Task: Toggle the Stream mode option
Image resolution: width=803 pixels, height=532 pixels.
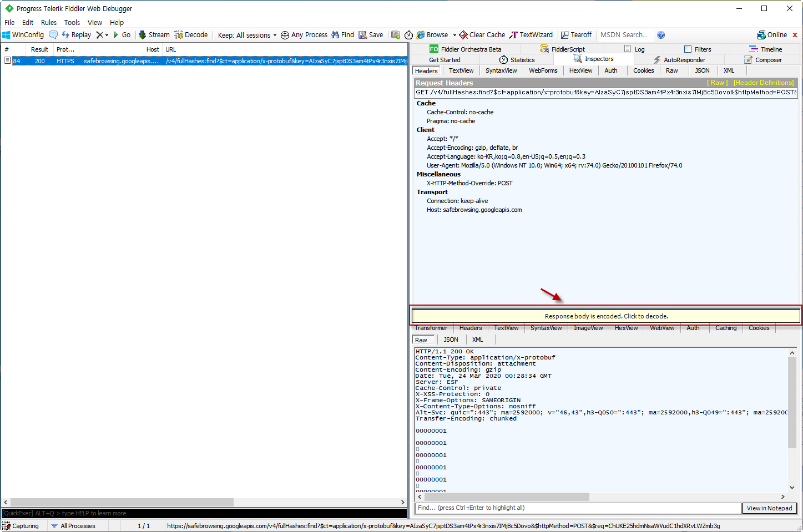Action: click(x=154, y=34)
